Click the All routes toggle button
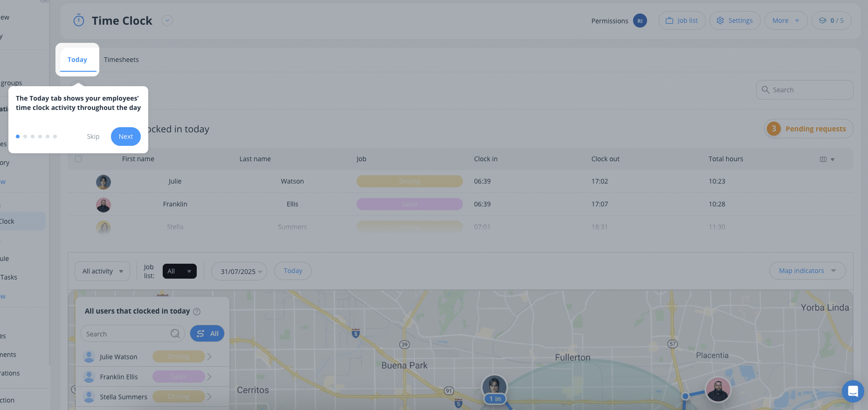 click(207, 334)
